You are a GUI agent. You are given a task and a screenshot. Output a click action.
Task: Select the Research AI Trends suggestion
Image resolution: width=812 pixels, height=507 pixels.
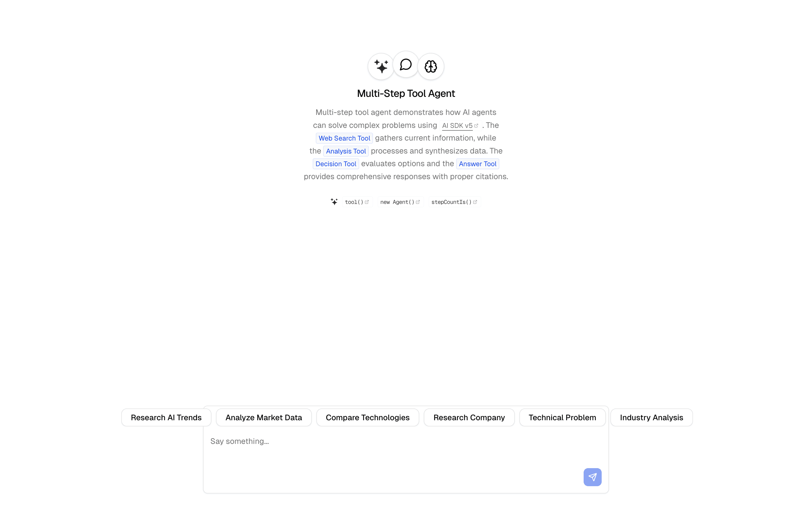tap(166, 417)
